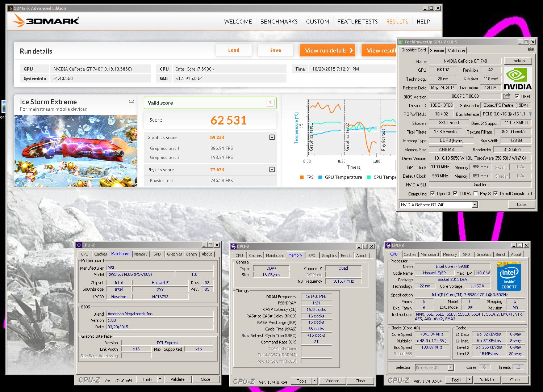Open About tab in CPU-Z CPU window
Viewport: 543px width, 392px height.
pos(516,254)
